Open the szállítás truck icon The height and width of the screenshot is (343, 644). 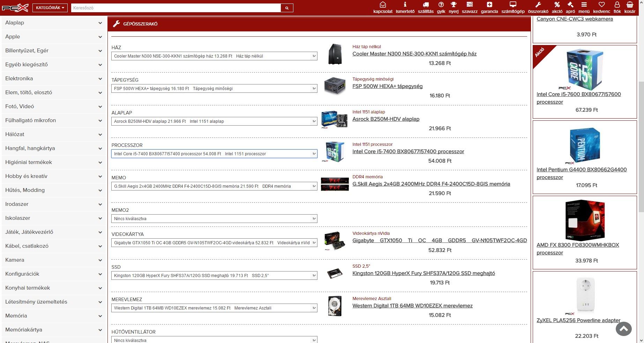(426, 5)
